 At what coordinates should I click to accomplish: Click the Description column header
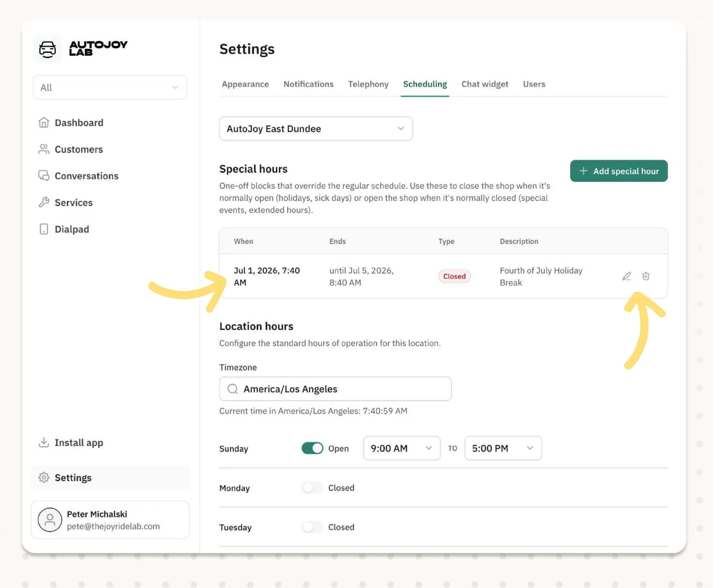[x=519, y=241]
